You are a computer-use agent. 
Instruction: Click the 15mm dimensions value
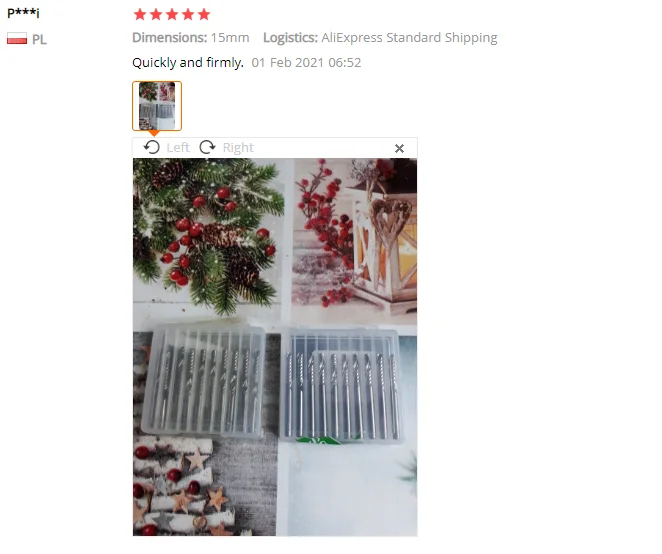[x=230, y=38]
